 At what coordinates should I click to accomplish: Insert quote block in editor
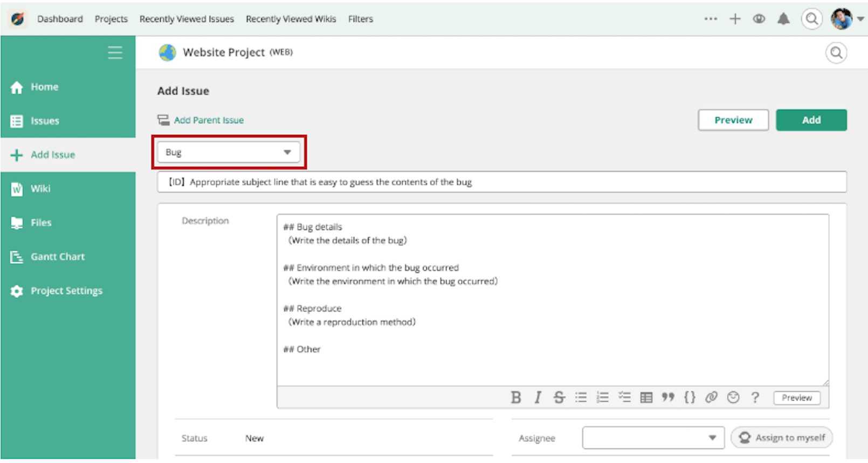(x=668, y=398)
